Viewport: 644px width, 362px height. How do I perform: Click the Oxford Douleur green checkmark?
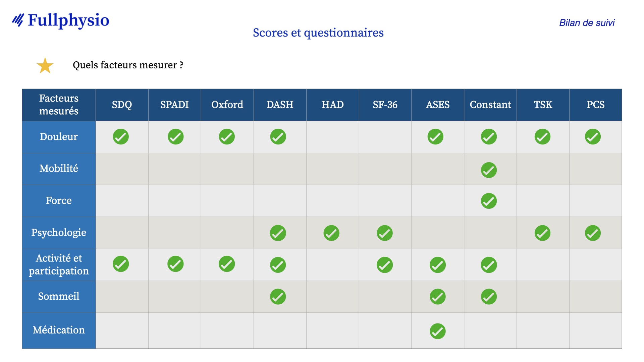(x=227, y=137)
